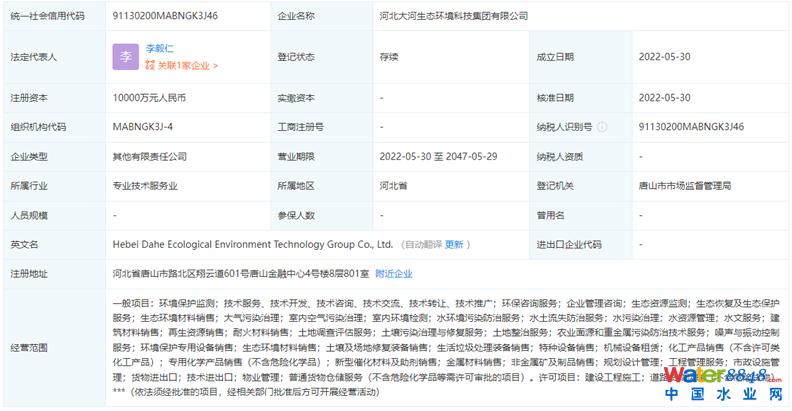
Task: Click the small icon before 关联1家企业
Action: [150, 66]
